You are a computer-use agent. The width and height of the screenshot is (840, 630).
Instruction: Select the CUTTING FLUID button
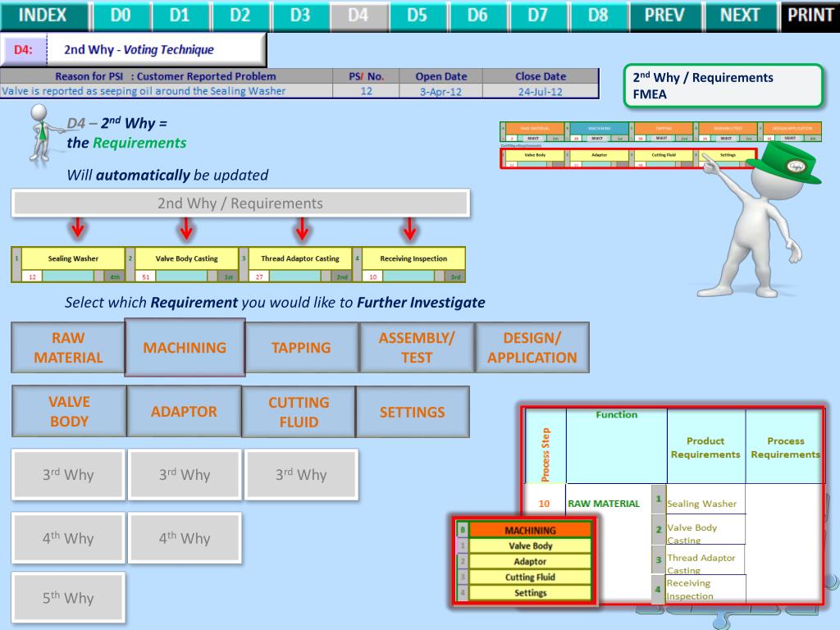pyautogui.click(x=299, y=412)
